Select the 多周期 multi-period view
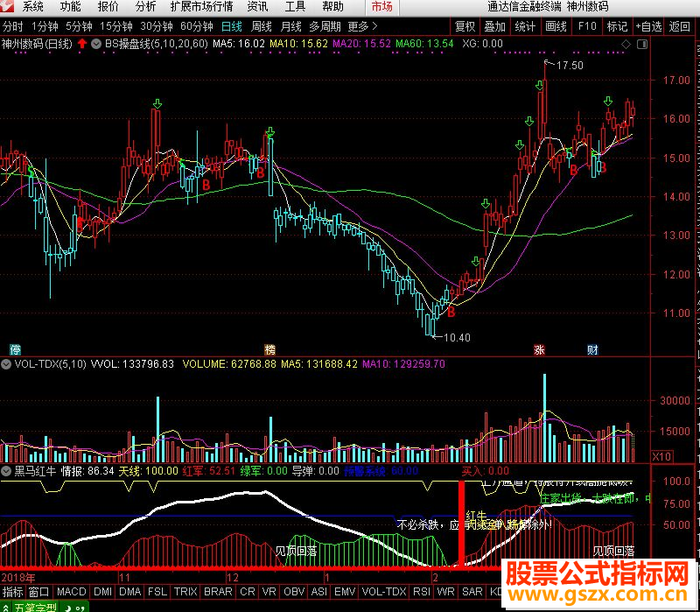Screen dimensions: 700x612 tap(325, 27)
